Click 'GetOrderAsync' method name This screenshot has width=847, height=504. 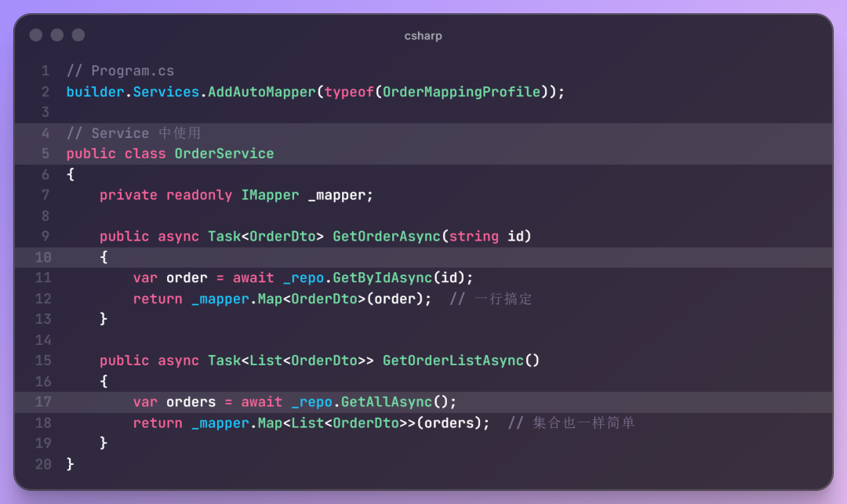(x=387, y=237)
